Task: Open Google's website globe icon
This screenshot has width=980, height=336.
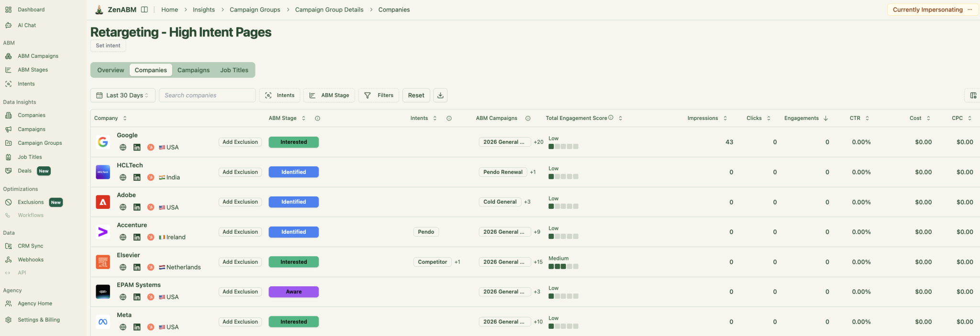Action: 123,147
